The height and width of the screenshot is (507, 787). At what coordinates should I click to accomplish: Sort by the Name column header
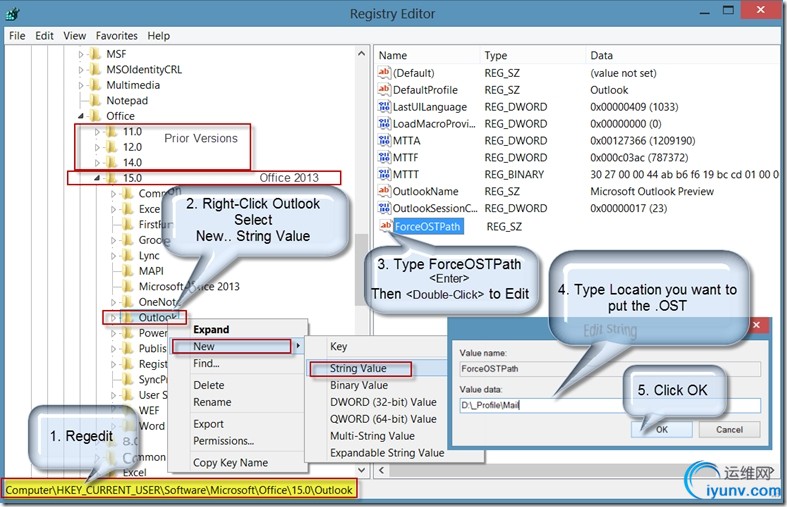pos(392,55)
